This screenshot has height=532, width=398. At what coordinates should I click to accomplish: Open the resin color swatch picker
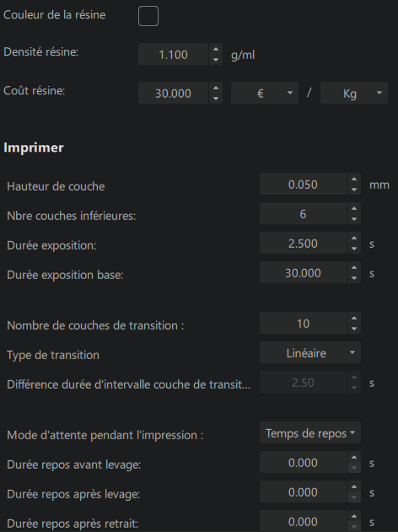148,16
